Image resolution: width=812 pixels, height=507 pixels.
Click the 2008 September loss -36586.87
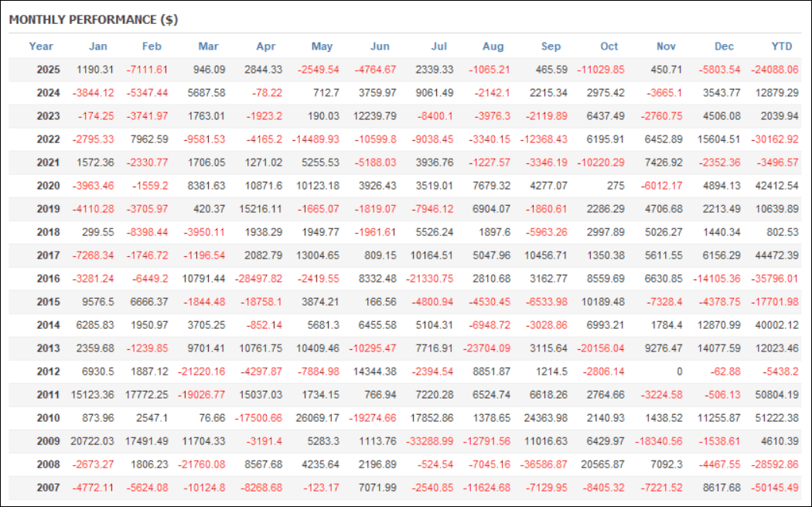544,464
